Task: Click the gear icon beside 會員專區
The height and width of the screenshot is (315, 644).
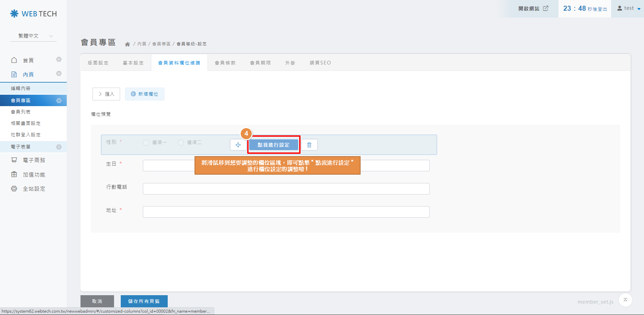Action: point(59,101)
